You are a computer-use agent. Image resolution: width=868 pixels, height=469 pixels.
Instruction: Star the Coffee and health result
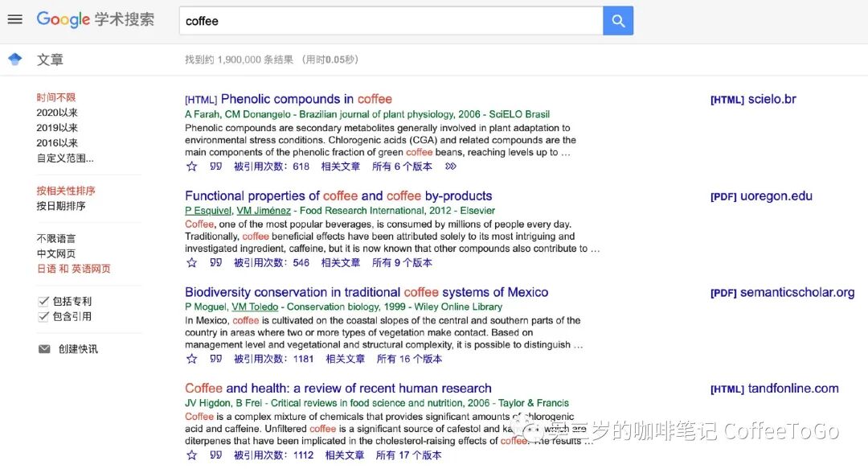coord(191,455)
